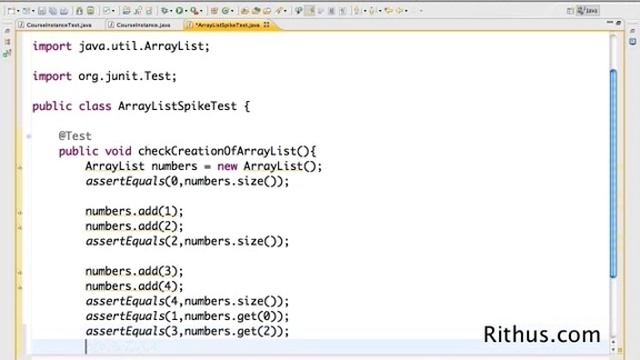Image resolution: width=640 pixels, height=360 pixels.
Task: Click the Open Perspective icon
Action: (570, 11)
